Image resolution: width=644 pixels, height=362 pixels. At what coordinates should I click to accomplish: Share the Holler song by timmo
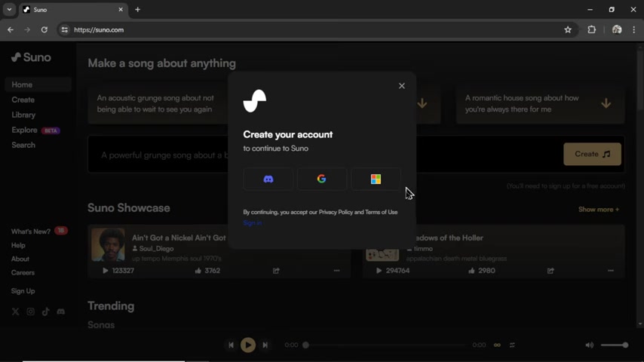[550, 271]
